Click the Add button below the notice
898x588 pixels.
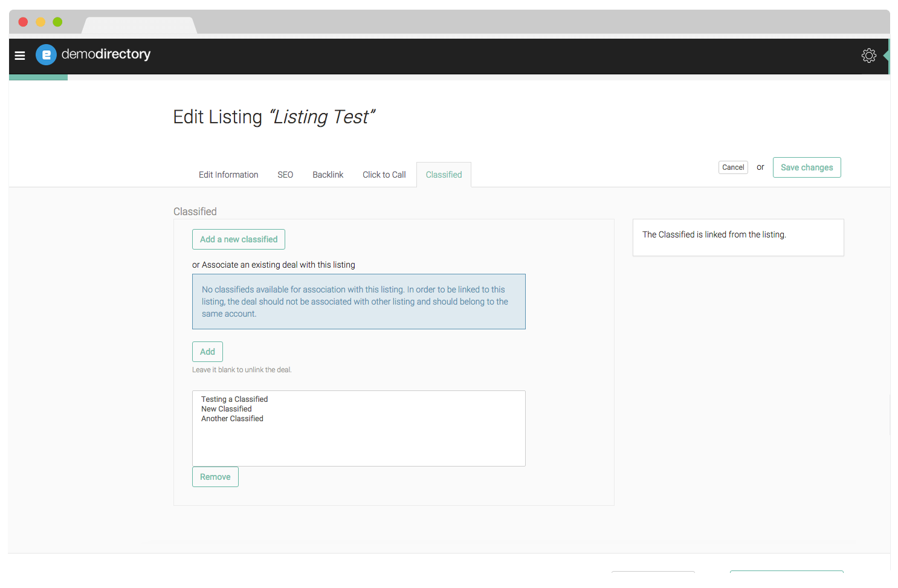(207, 352)
